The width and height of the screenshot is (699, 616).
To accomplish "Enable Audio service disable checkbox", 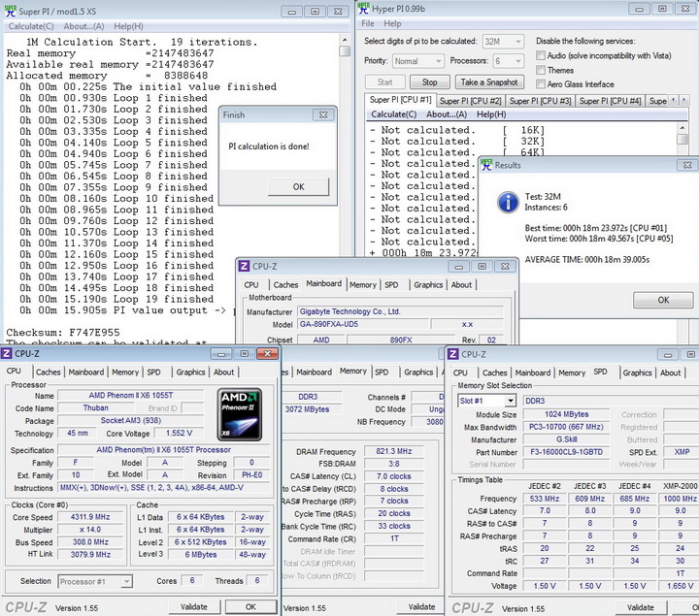I will pos(541,55).
